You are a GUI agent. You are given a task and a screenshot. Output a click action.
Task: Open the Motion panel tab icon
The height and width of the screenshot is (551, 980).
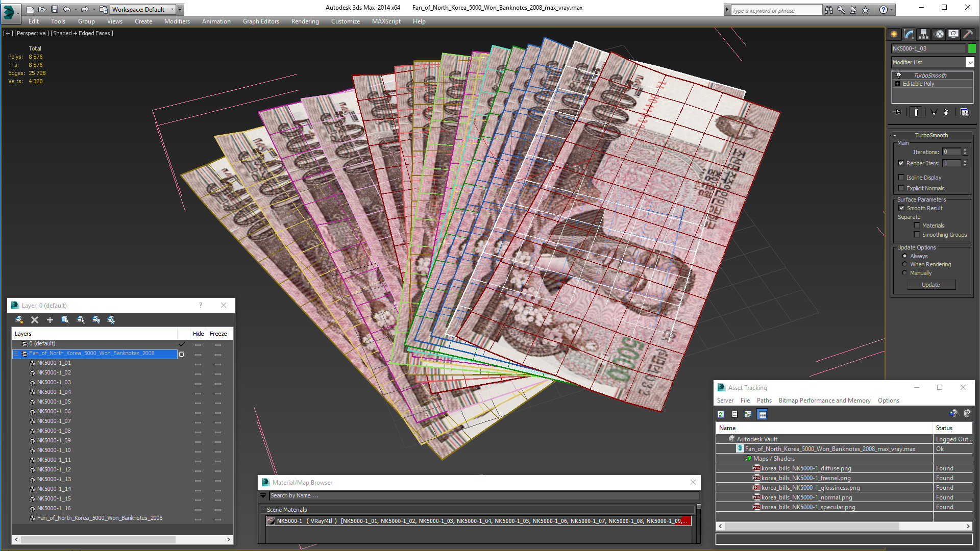click(x=939, y=34)
